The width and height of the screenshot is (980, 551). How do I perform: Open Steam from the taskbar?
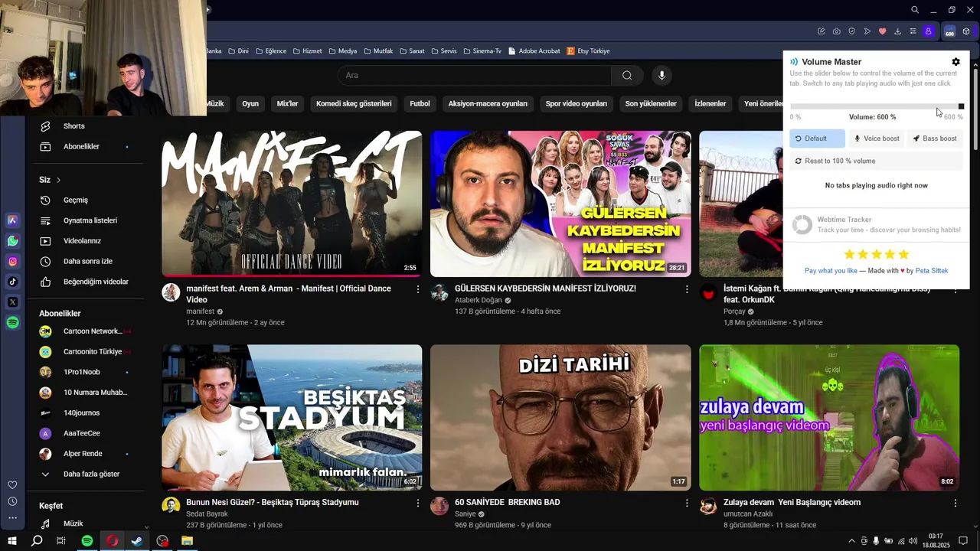[137, 541]
